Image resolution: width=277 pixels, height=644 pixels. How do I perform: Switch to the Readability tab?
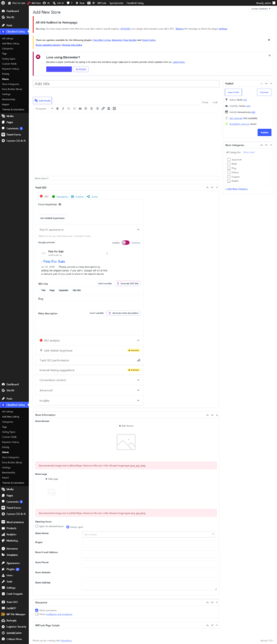coord(60,197)
